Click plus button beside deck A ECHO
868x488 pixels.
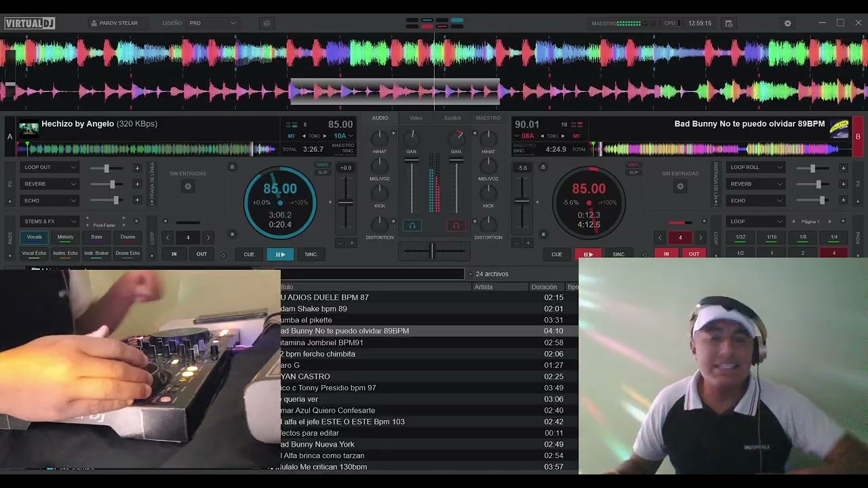(x=137, y=201)
